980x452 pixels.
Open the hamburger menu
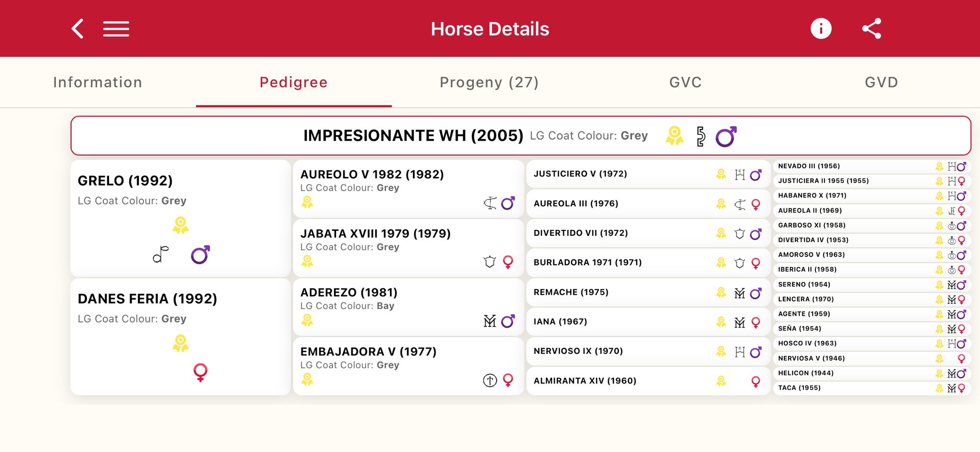(x=116, y=29)
